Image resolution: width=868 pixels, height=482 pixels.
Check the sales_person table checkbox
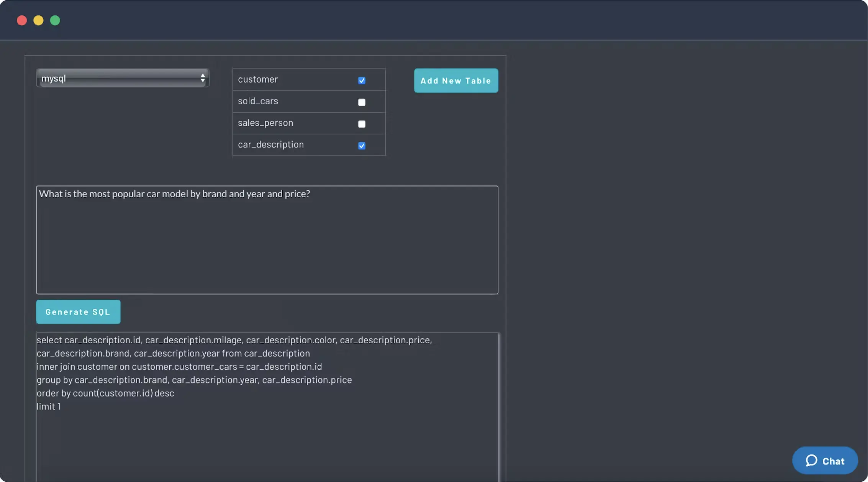point(362,124)
